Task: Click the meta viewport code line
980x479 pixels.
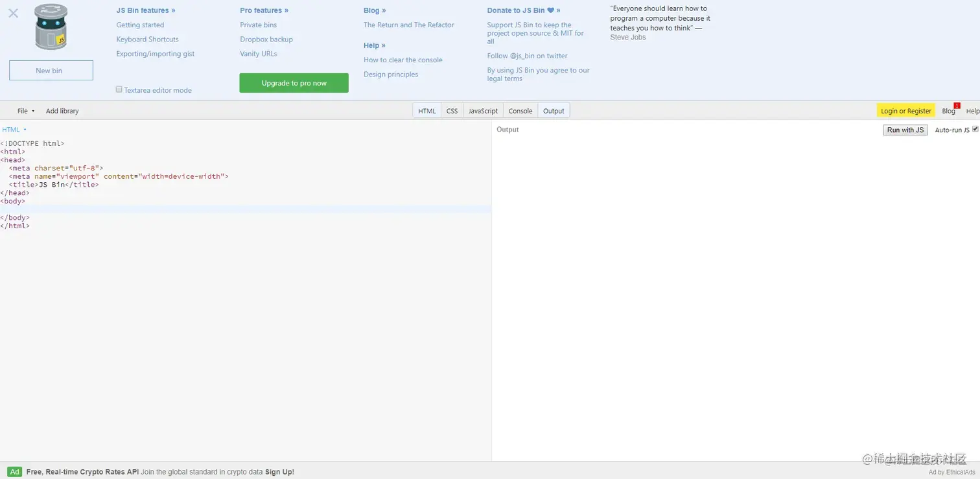Action: [x=119, y=176]
